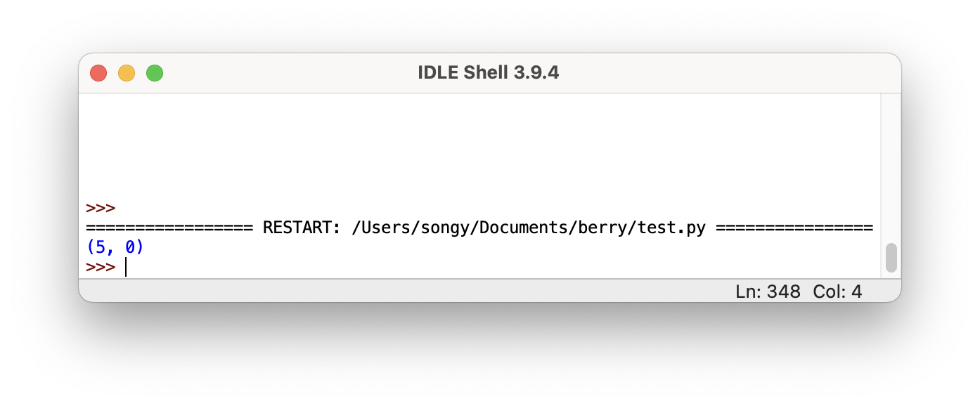Click the IDLE Shell 3.9.4 title text
The width and height of the screenshot is (980, 406).
pos(489,72)
